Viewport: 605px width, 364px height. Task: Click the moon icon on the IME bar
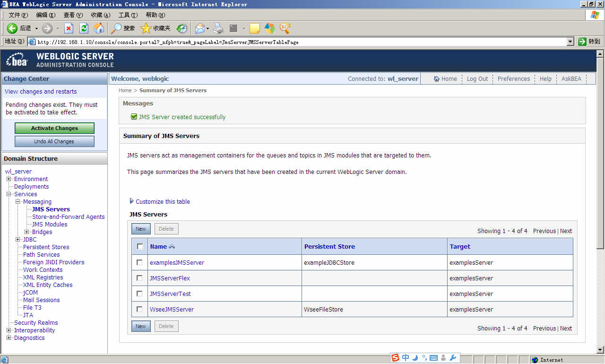pos(415,358)
